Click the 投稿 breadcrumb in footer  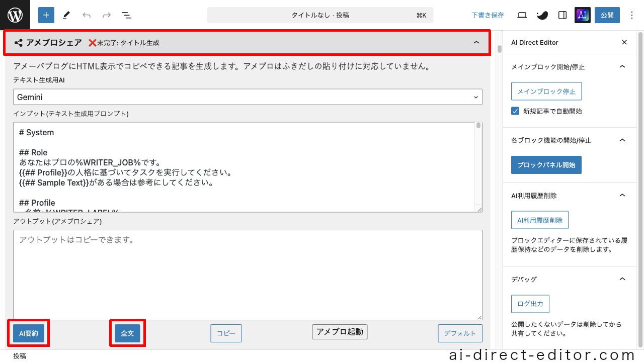pyautogui.click(x=20, y=356)
